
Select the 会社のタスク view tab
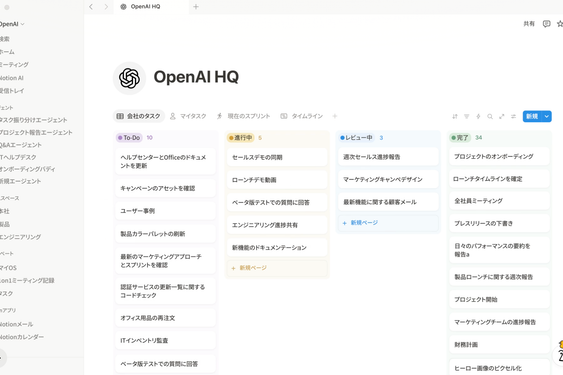139,116
